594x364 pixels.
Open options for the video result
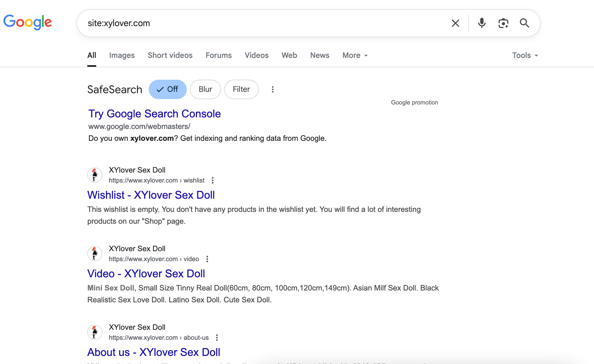tap(207, 259)
